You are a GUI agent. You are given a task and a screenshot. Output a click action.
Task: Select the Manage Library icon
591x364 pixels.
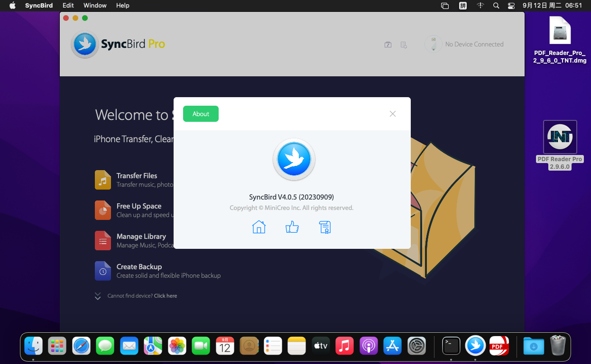click(103, 240)
